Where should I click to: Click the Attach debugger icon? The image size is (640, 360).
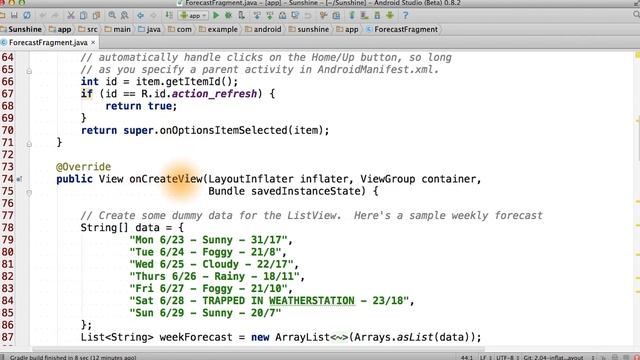pos(241,16)
